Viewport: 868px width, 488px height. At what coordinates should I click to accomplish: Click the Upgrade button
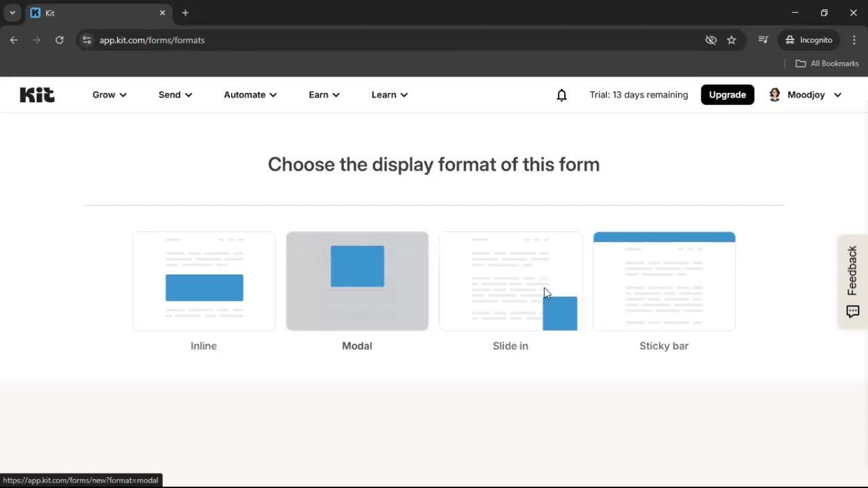click(x=727, y=95)
